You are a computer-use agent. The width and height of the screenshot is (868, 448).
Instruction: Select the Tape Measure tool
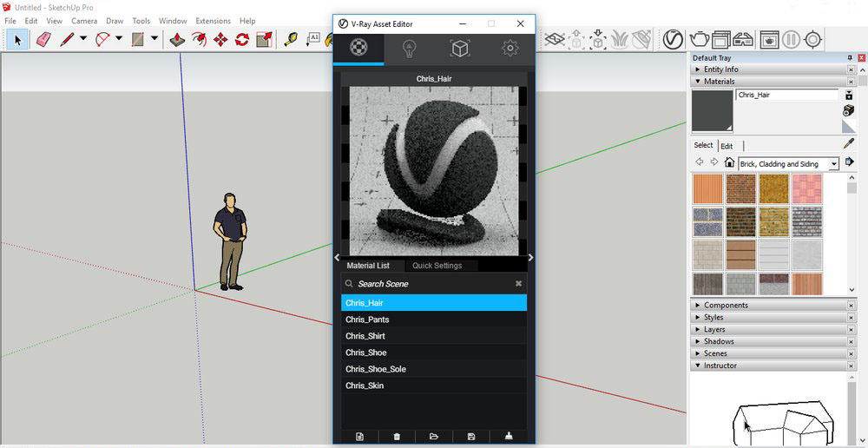point(291,39)
